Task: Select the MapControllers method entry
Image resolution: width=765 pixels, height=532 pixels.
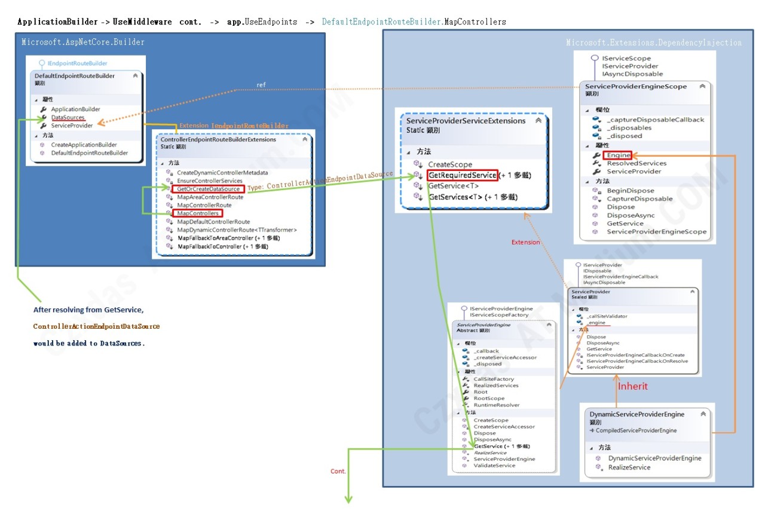Action: point(197,213)
